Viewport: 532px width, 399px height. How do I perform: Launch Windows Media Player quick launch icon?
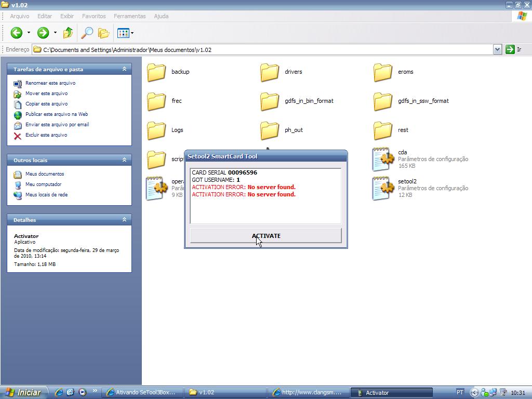click(83, 392)
